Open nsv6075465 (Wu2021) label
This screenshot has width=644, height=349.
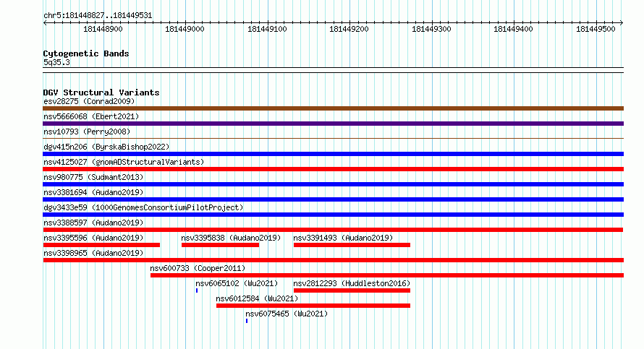(x=287, y=314)
